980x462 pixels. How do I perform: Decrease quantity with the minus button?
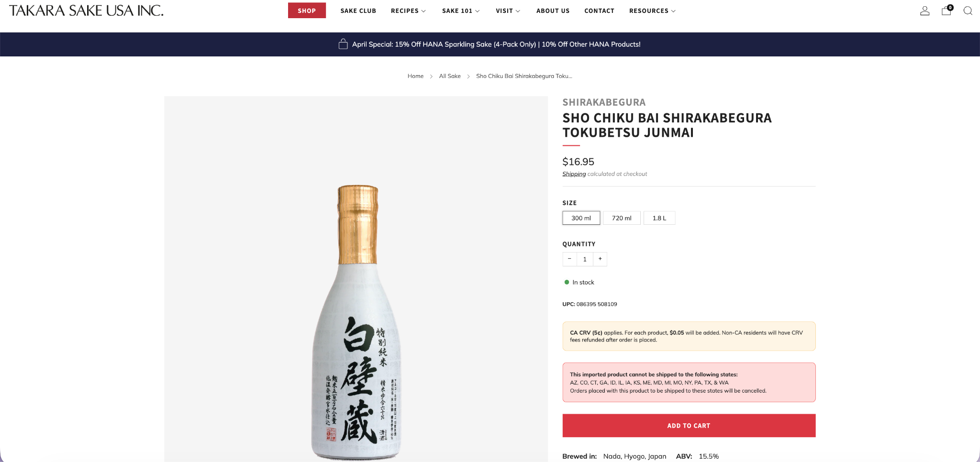tap(569, 259)
